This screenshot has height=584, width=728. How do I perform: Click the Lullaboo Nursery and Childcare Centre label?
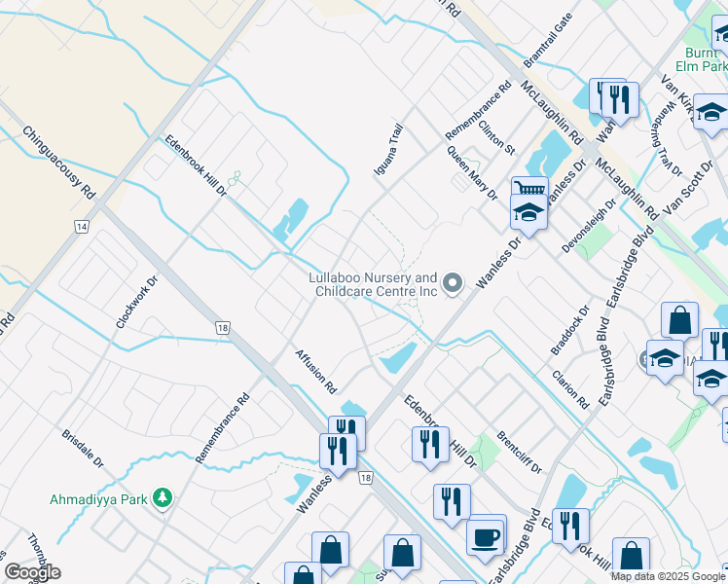pyautogui.click(x=373, y=284)
